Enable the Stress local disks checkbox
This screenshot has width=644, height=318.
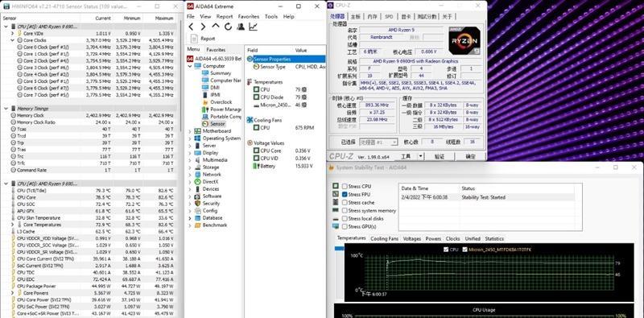click(x=345, y=218)
